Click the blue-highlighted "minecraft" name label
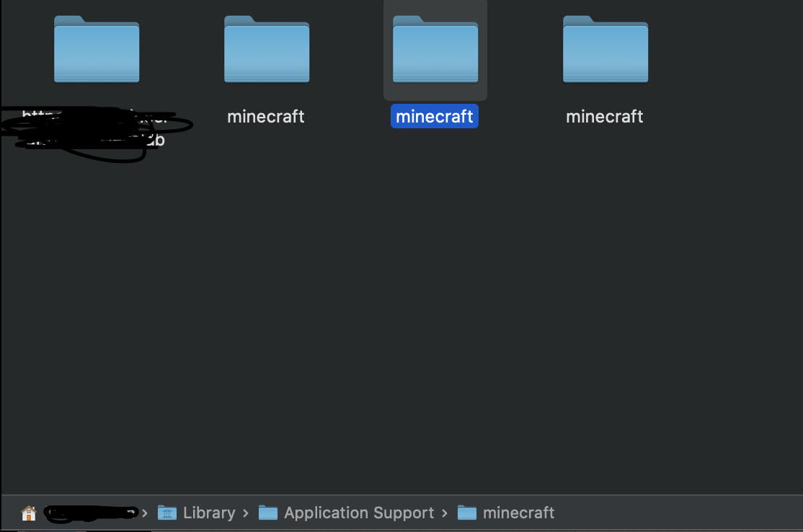803x532 pixels. tap(434, 116)
